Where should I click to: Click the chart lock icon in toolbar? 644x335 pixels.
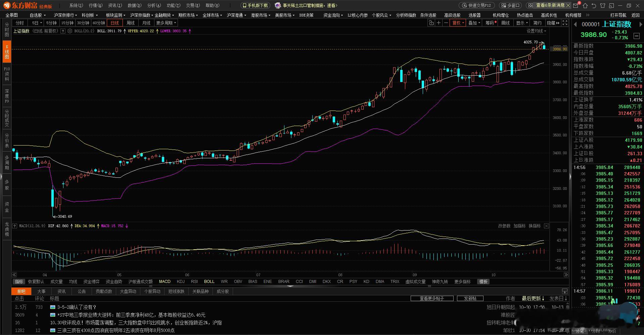coord(431,23)
